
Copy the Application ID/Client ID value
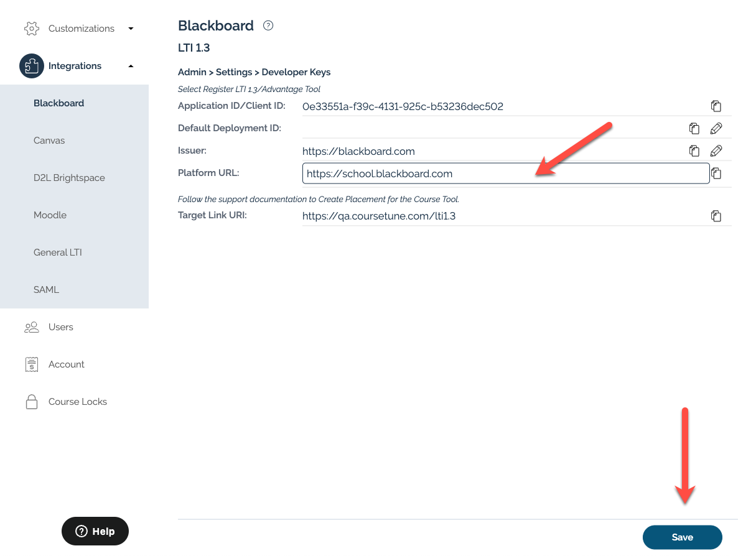[x=716, y=106]
